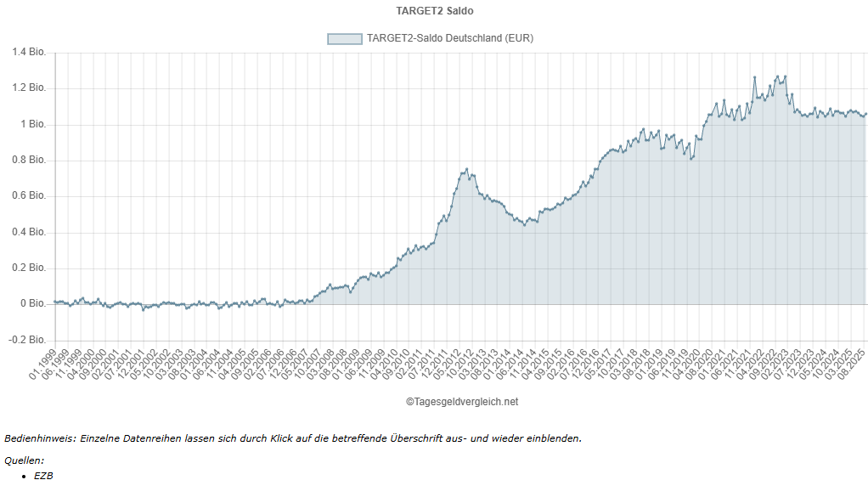Click the 1.4 Bio. y-axis label
Screen dimensions: 868x480
[28, 53]
